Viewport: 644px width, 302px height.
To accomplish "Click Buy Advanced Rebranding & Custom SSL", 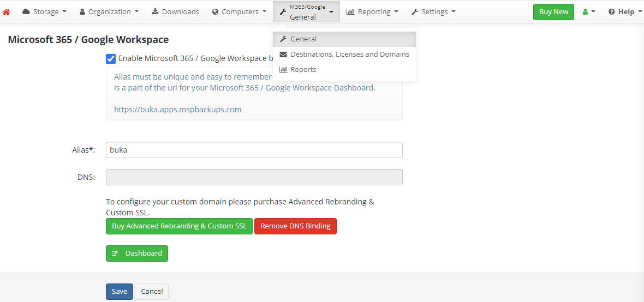I will click(179, 226).
